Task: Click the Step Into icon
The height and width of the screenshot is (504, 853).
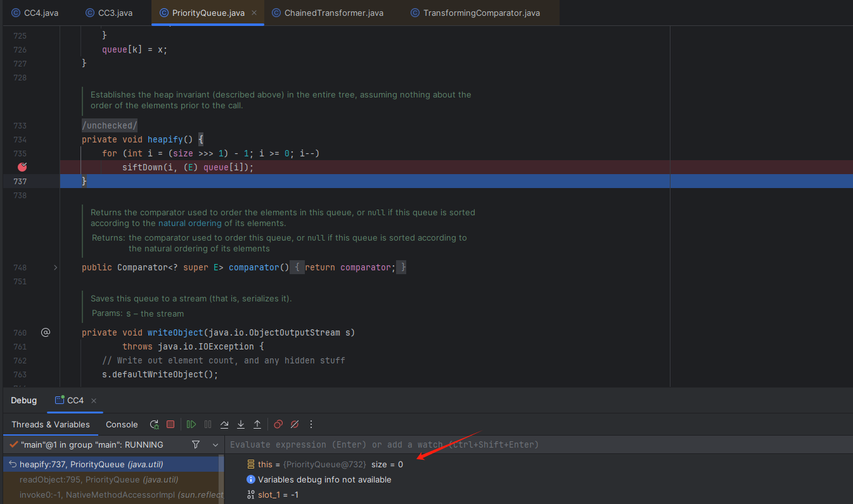Action: 241,424
